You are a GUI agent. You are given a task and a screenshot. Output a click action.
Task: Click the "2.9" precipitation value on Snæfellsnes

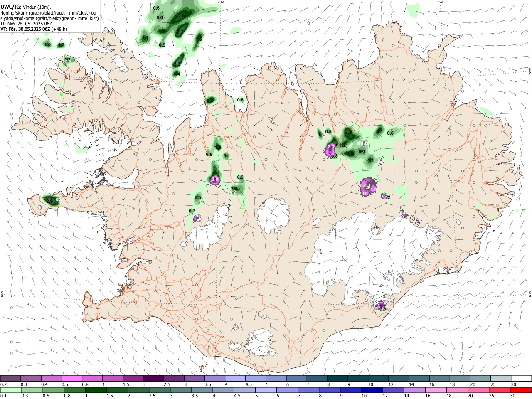click(x=49, y=201)
